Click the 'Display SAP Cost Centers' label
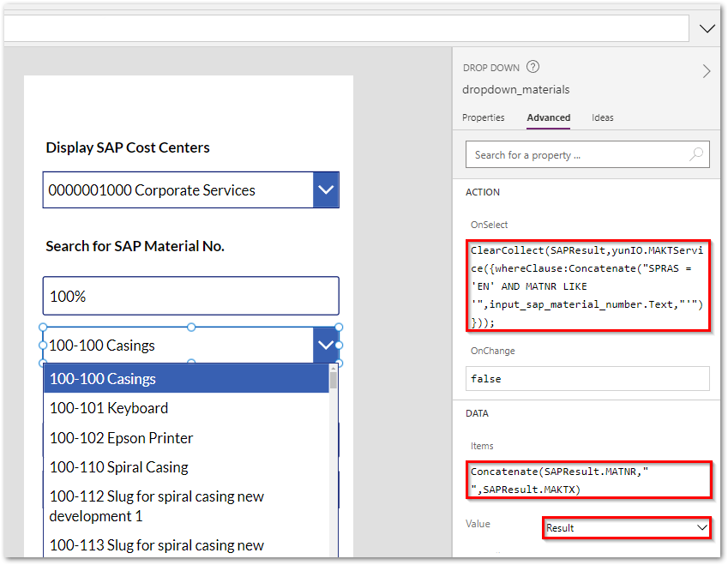 (128, 147)
